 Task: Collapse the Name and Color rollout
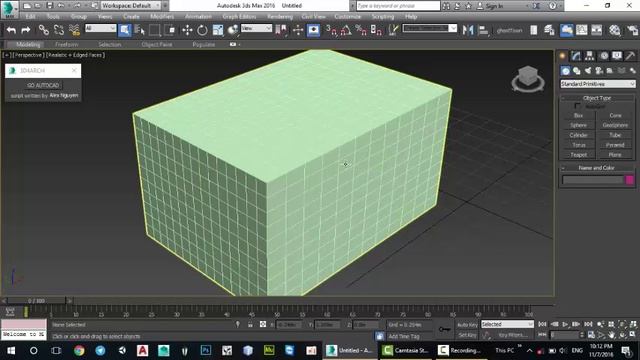[x=597, y=168]
